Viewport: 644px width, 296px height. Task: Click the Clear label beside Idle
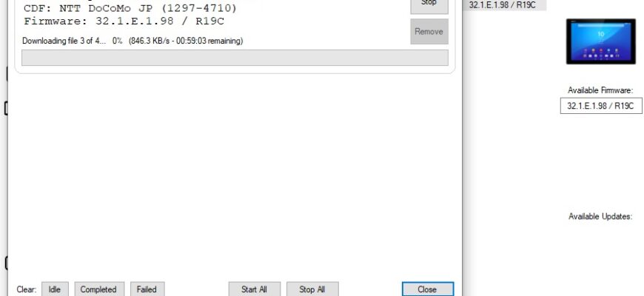[27, 289]
